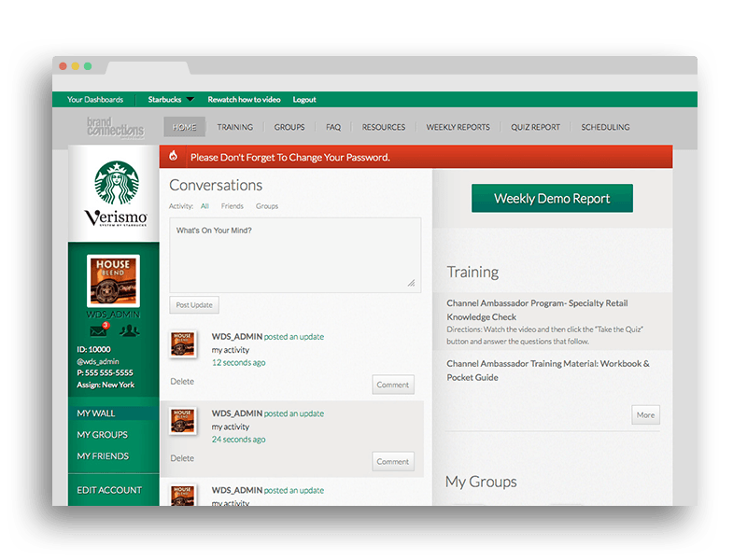
Task: Filter activity by Friends
Action: point(232,206)
